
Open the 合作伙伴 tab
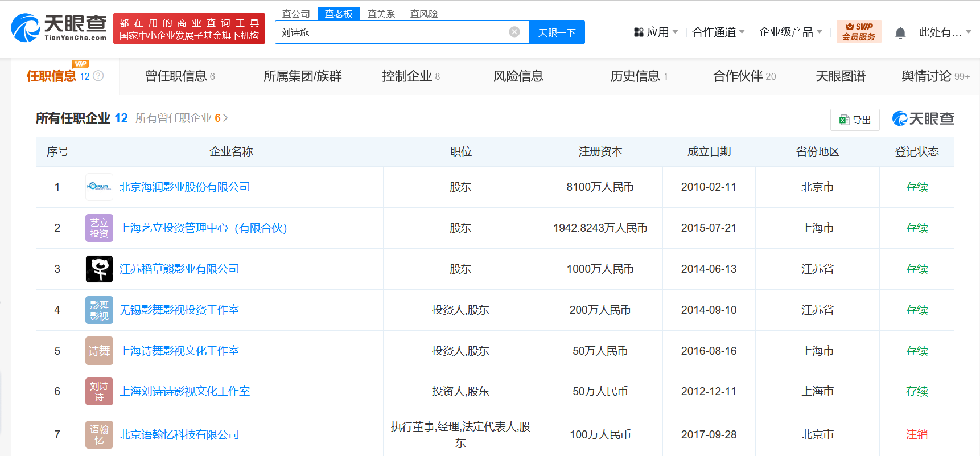click(744, 76)
